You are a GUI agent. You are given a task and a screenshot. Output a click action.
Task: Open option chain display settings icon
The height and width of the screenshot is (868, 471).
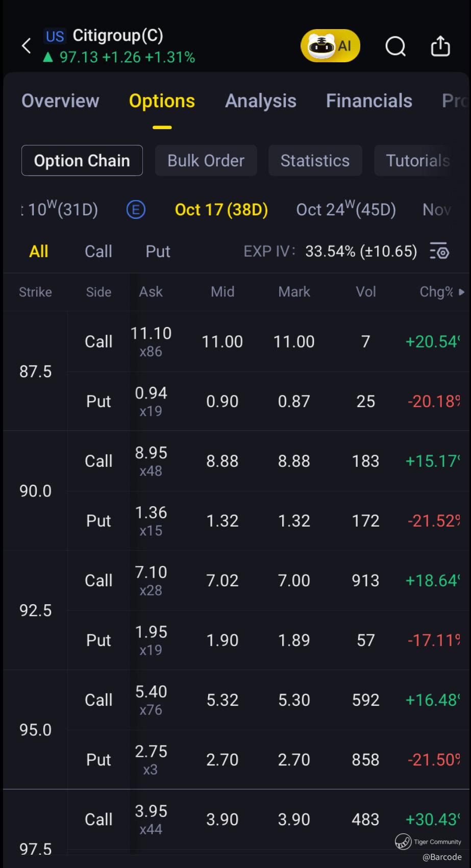(439, 251)
